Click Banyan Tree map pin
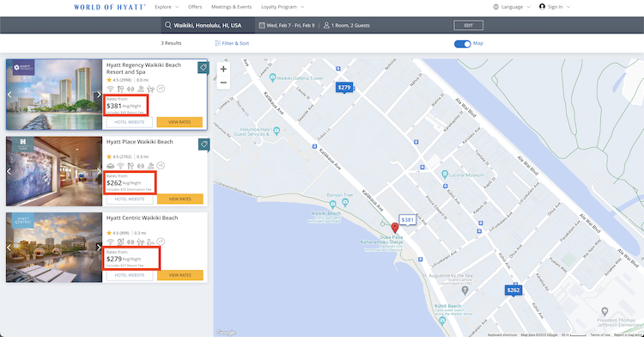The width and height of the screenshot is (644, 337). 345,202
